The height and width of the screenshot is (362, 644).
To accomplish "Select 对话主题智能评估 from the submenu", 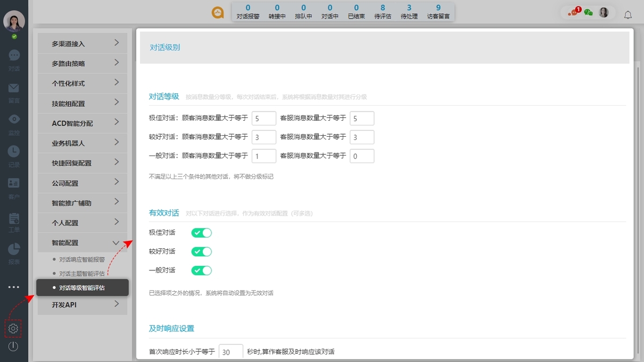I will pos(82,274).
